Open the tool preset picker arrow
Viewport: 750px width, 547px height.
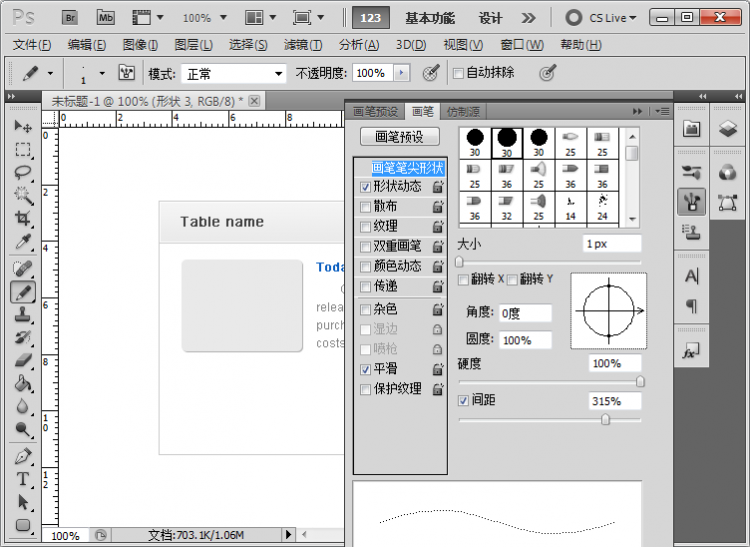coord(50,74)
